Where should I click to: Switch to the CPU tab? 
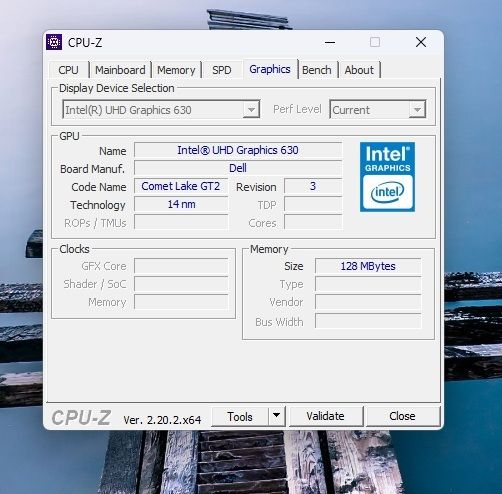68,70
